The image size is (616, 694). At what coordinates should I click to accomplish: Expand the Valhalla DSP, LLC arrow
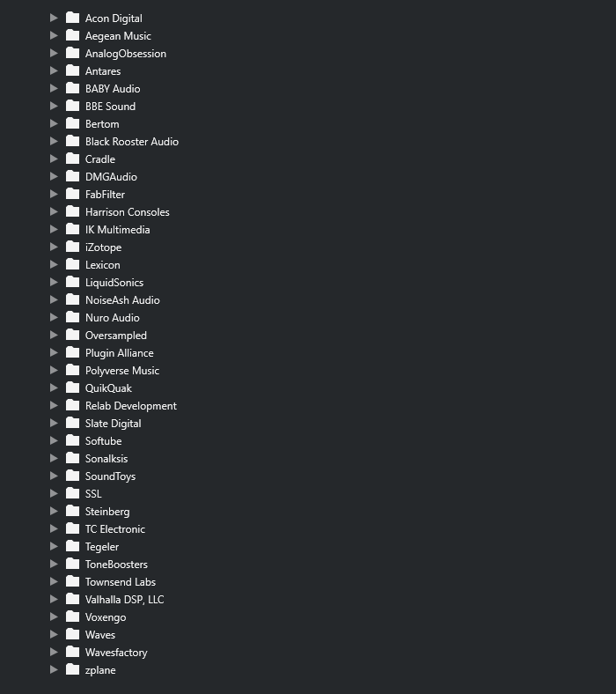(x=54, y=599)
